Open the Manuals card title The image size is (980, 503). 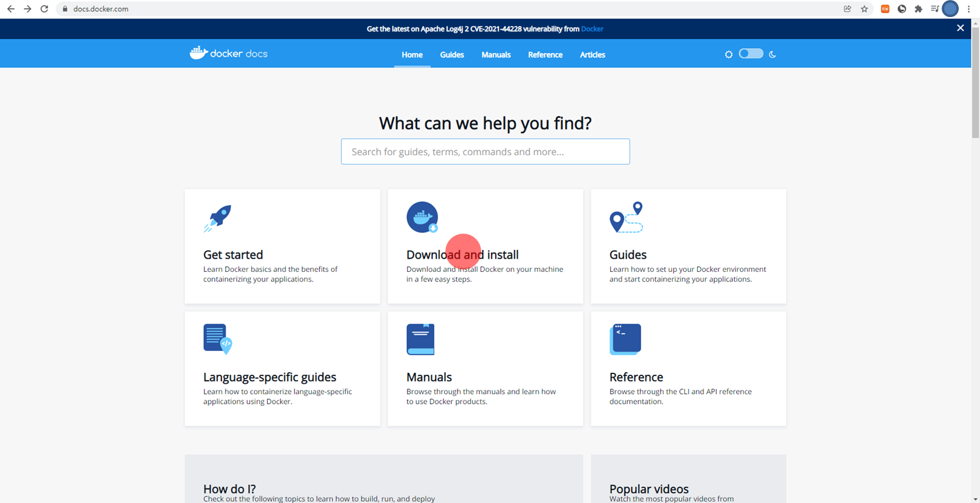(429, 377)
